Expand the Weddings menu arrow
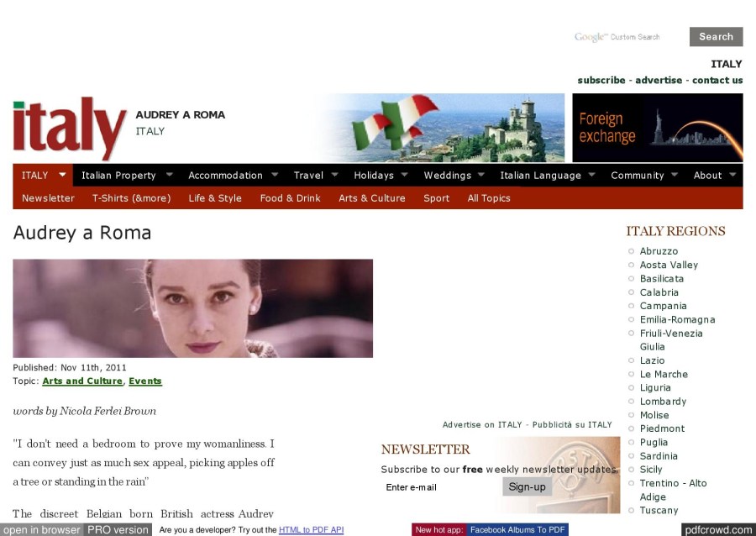The height and width of the screenshot is (536, 756). (481, 175)
